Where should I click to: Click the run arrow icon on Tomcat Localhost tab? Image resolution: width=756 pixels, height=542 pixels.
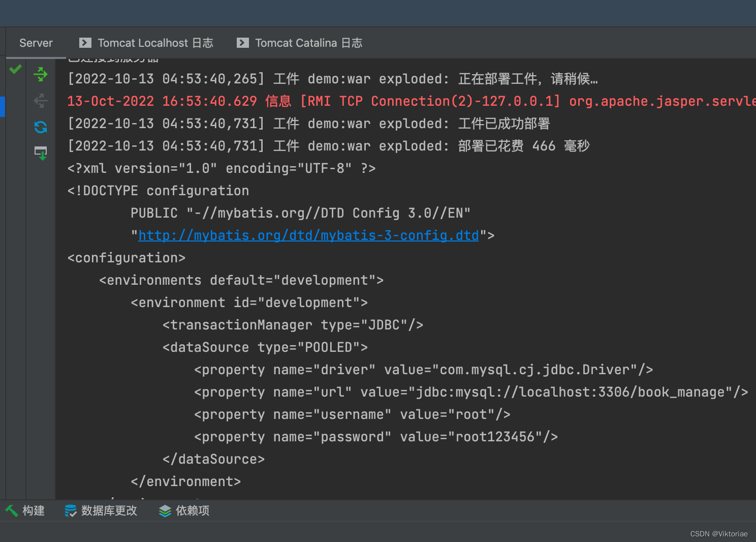click(84, 43)
